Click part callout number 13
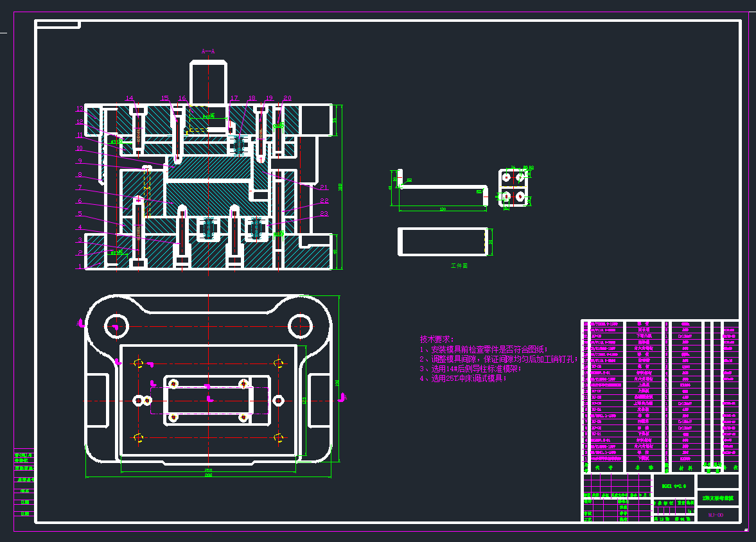The height and width of the screenshot is (542, 756). [80, 109]
